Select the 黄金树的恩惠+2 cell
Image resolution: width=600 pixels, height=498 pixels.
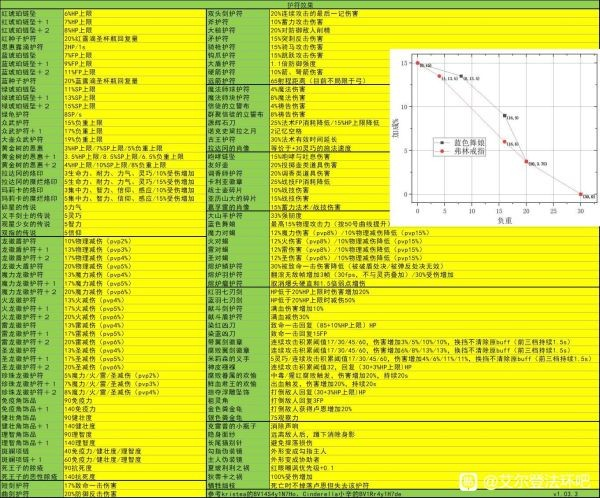(30, 164)
